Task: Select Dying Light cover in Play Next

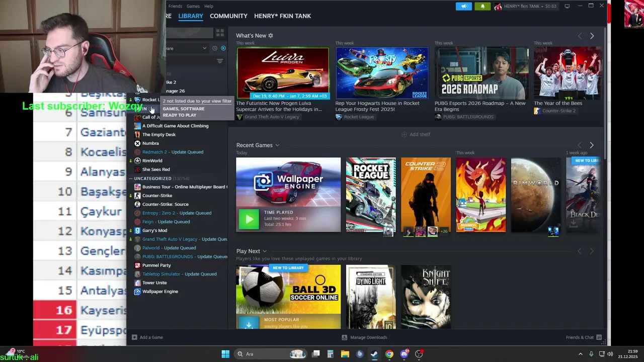Action: [371, 297]
